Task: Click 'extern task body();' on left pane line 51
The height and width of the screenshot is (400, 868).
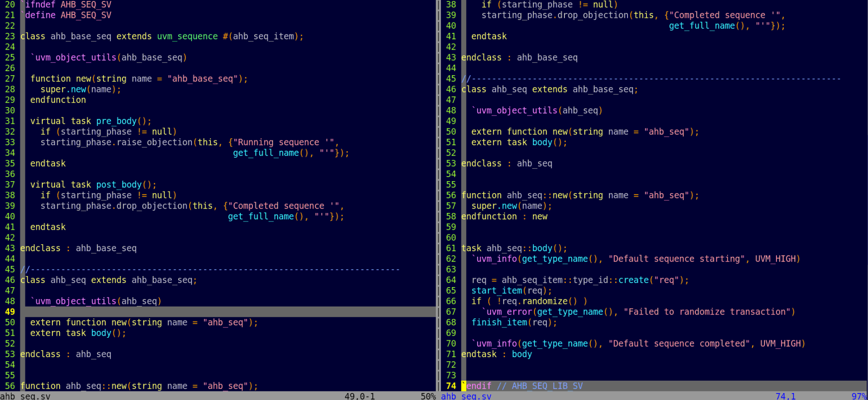Action: (78, 333)
